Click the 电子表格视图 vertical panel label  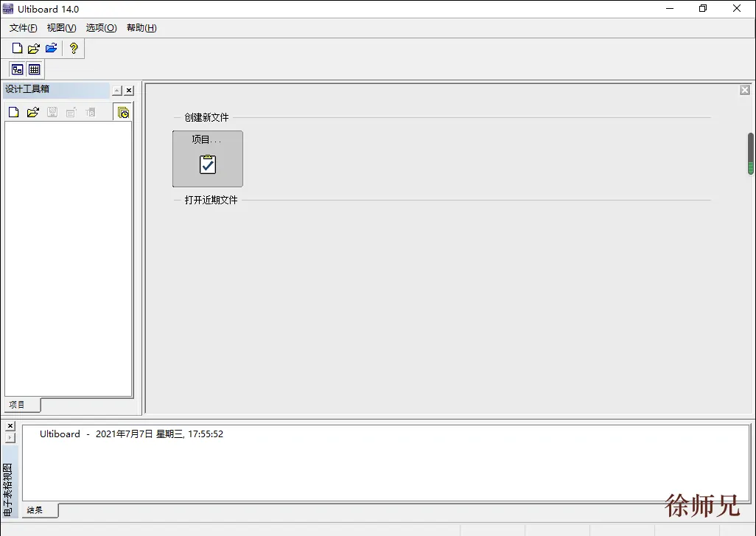[x=8, y=490]
